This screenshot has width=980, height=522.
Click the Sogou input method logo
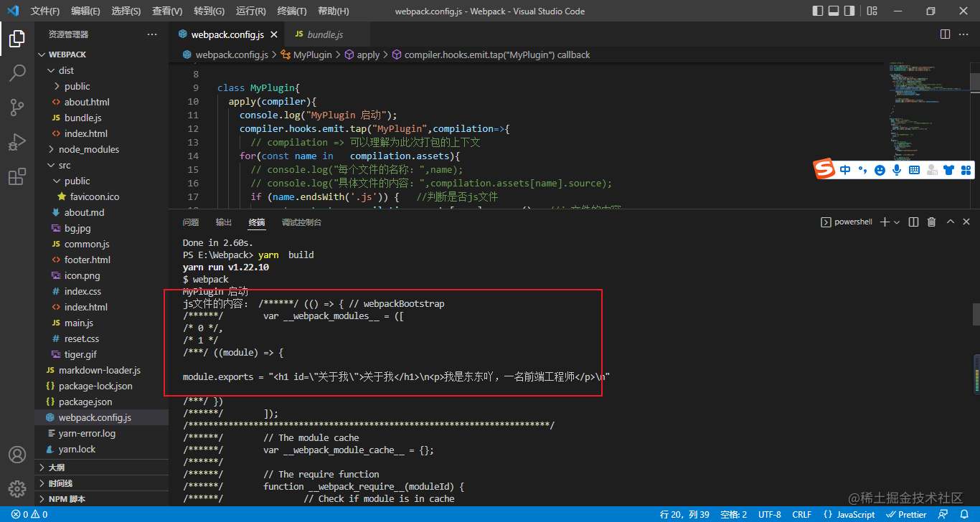tap(824, 169)
